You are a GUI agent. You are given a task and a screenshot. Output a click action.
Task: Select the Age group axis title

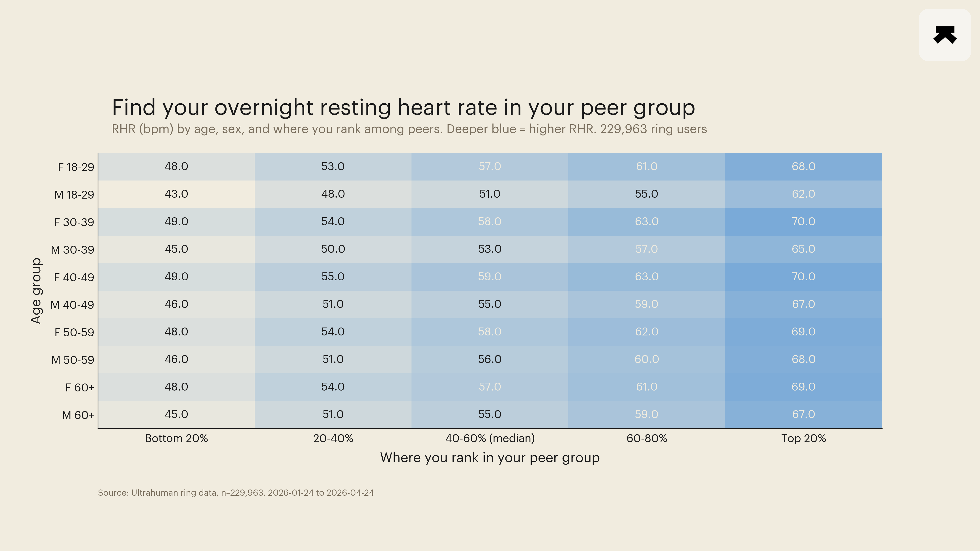36,291
